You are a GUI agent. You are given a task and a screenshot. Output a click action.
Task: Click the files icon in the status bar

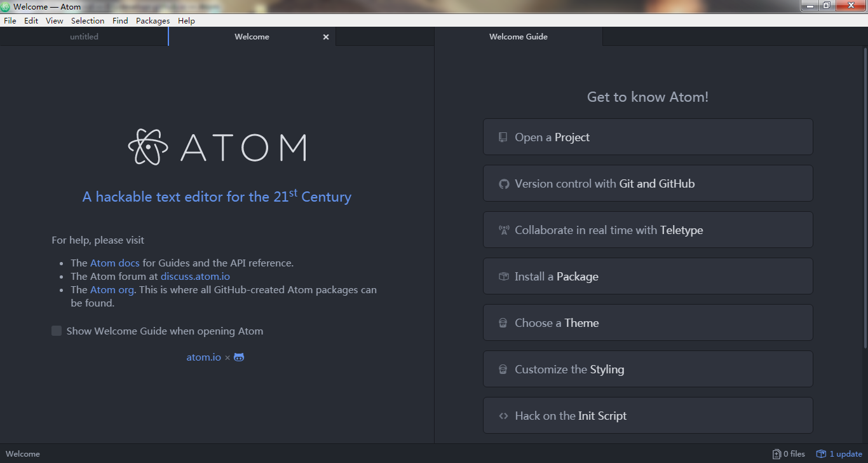[776, 454]
